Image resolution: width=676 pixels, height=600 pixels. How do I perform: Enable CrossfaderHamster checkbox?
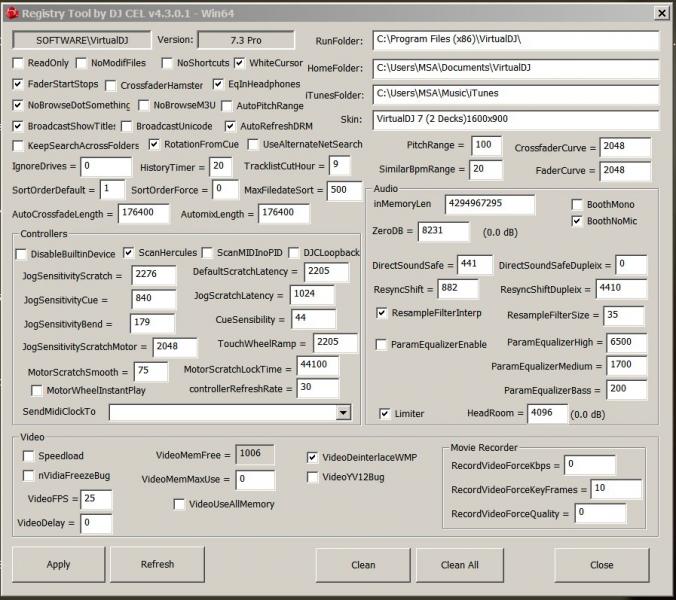click(111, 86)
